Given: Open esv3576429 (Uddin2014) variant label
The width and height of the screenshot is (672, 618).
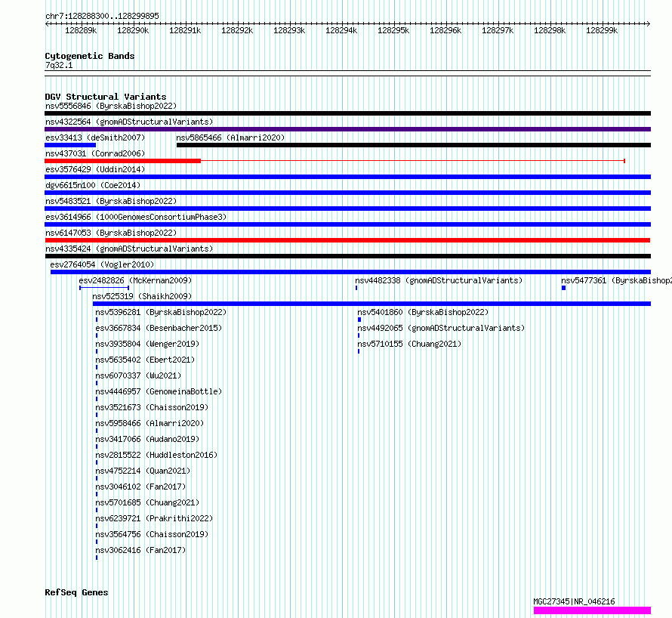Looking at the screenshot, I should (x=95, y=169).
